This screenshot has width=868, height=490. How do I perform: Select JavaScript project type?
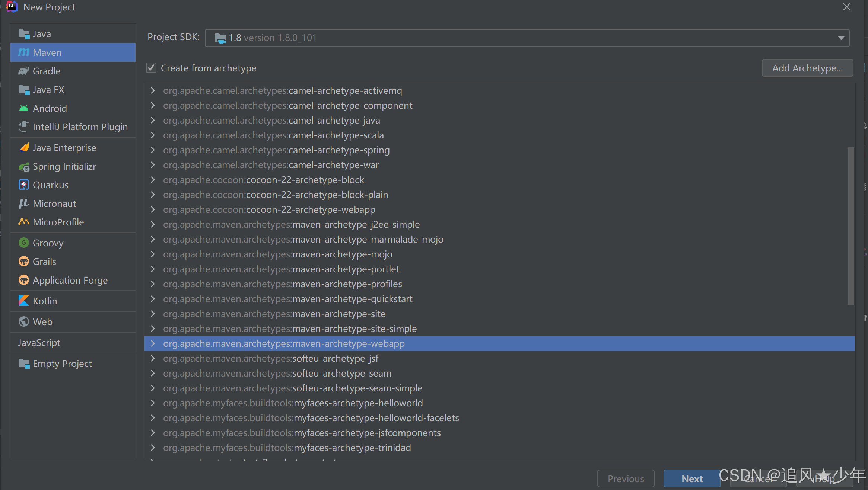[73, 343]
